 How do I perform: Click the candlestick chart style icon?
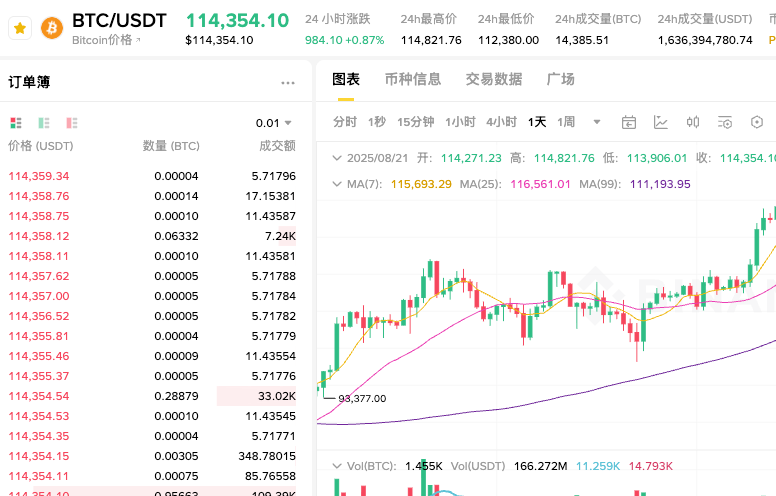point(693,122)
